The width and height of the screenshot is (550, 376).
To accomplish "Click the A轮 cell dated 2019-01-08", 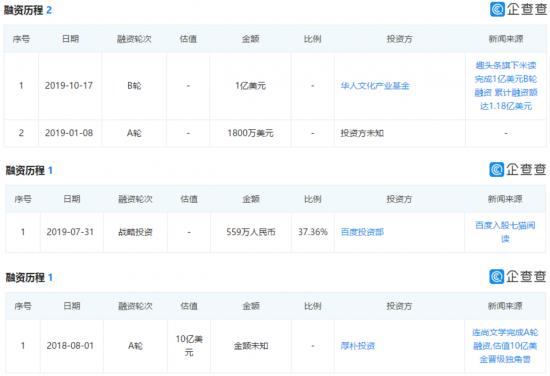I will click(134, 133).
